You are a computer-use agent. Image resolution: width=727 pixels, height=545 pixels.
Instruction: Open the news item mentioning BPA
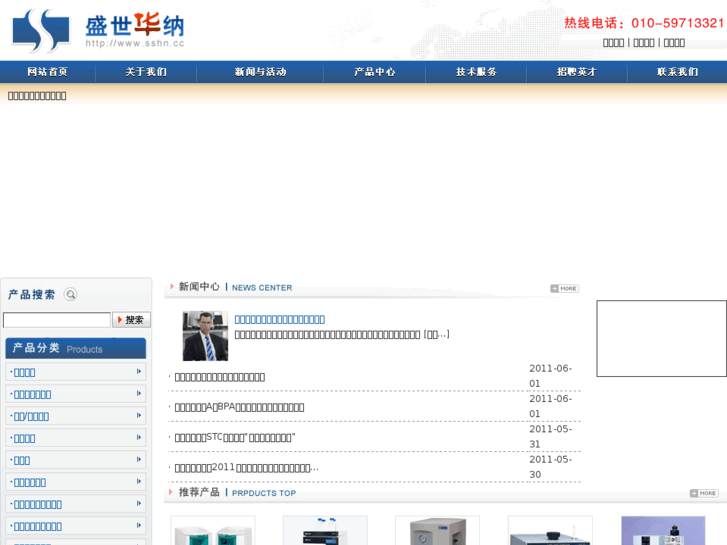click(x=239, y=407)
